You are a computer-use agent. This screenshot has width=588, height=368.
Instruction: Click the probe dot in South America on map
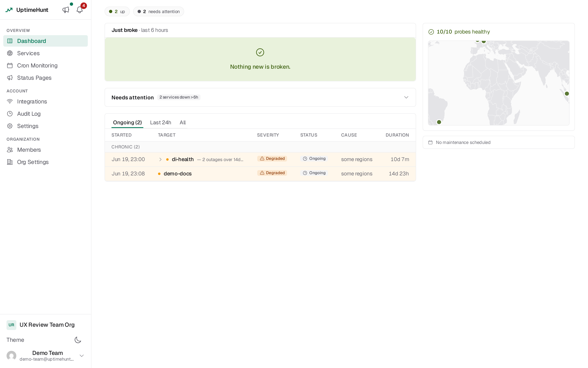[439, 122]
